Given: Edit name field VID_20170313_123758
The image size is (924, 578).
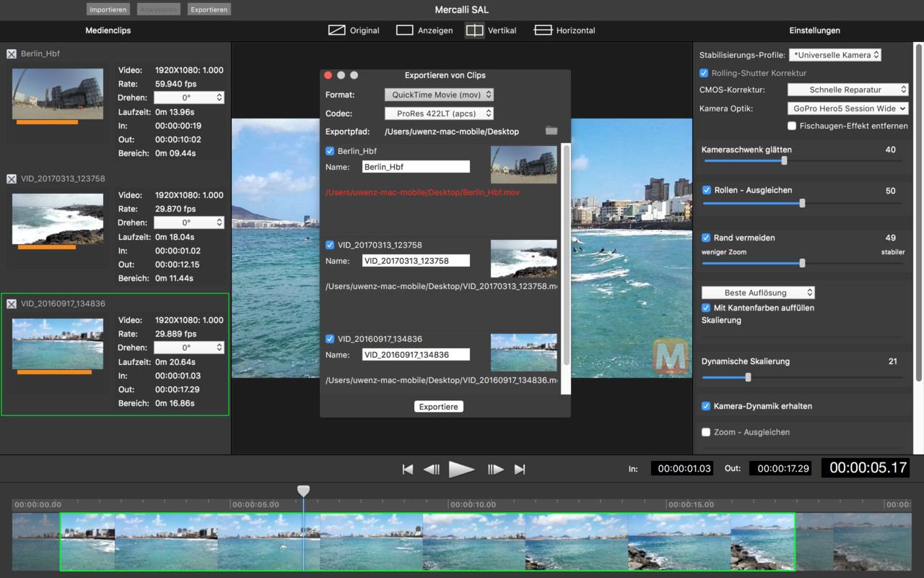Looking at the screenshot, I should [x=416, y=261].
